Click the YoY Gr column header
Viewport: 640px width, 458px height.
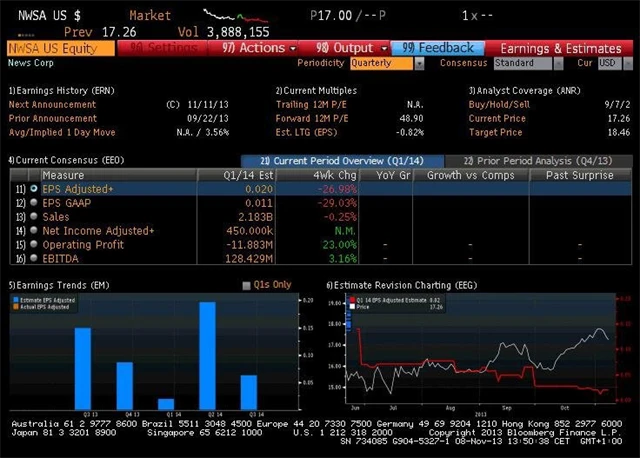[386, 175]
